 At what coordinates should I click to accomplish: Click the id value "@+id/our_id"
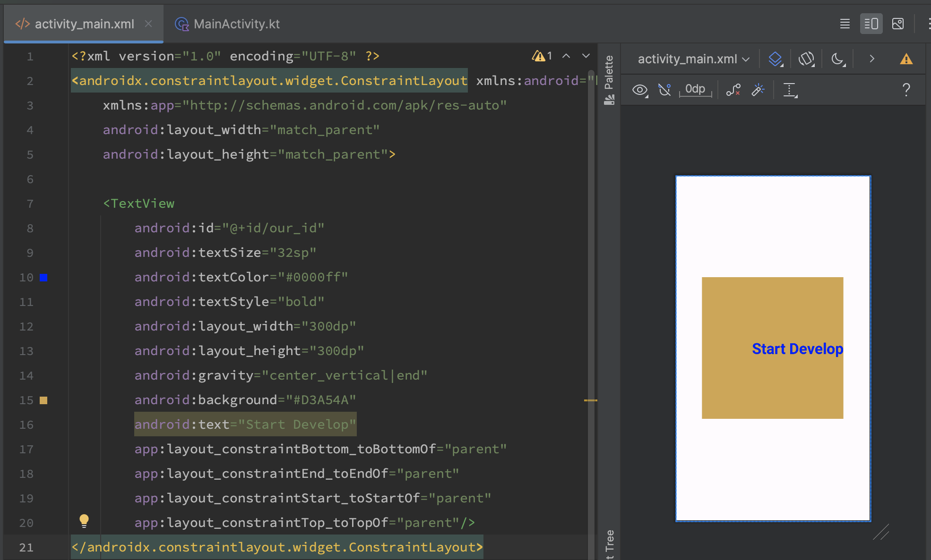(273, 228)
